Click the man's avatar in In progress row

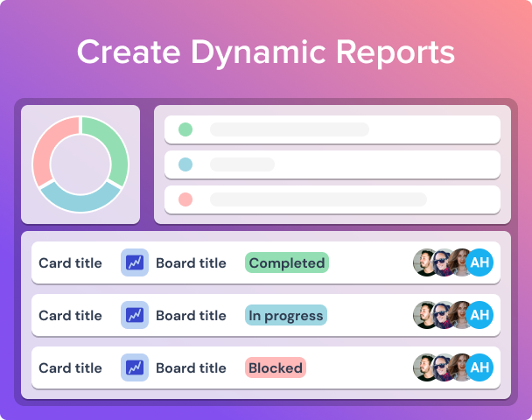[x=423, y=315]
